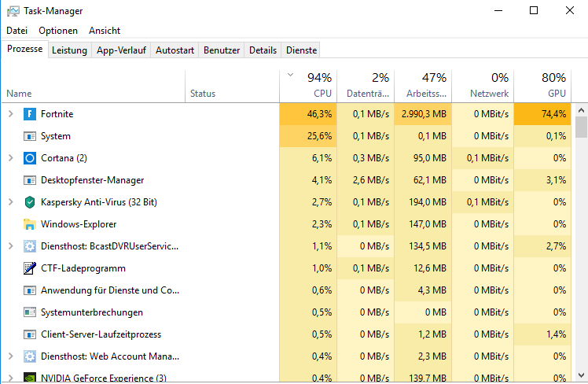Sort by the Name column header
The width and height of the screenshot is (588, 384).
[x=94, y=87]
